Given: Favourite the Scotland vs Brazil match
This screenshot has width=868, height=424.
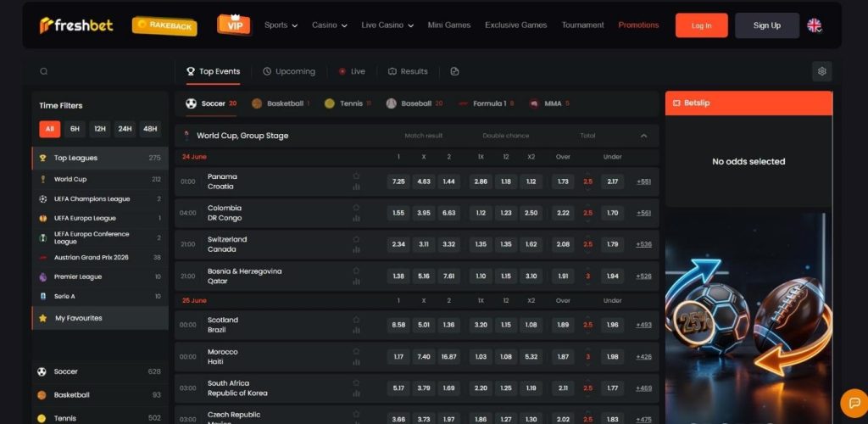Looking at the screenshot, I should click(356, 320).
